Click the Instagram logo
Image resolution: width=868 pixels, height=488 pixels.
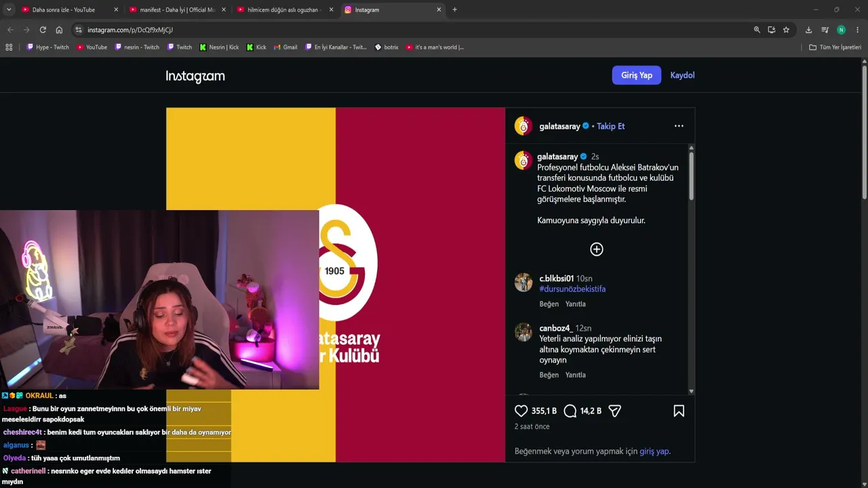[195, 76]
